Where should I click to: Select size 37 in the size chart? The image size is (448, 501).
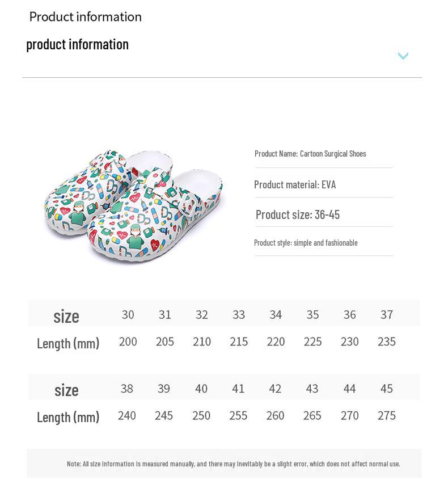tap(387, 314)
